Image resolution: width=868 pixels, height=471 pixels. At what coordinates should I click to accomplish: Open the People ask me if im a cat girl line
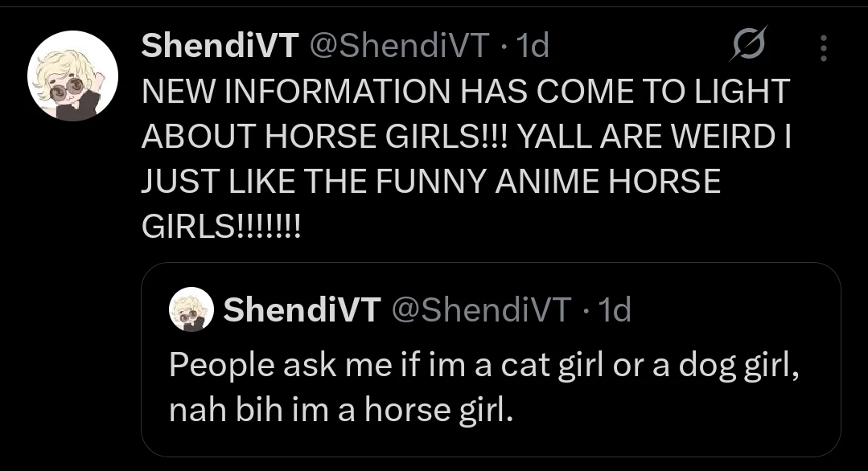coord(484,366)
